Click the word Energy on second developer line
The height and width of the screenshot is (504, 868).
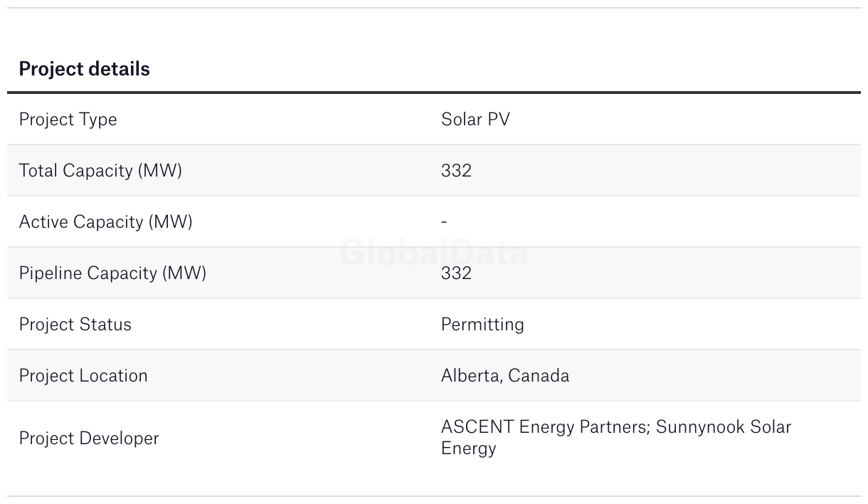click(x=468, y=448)
